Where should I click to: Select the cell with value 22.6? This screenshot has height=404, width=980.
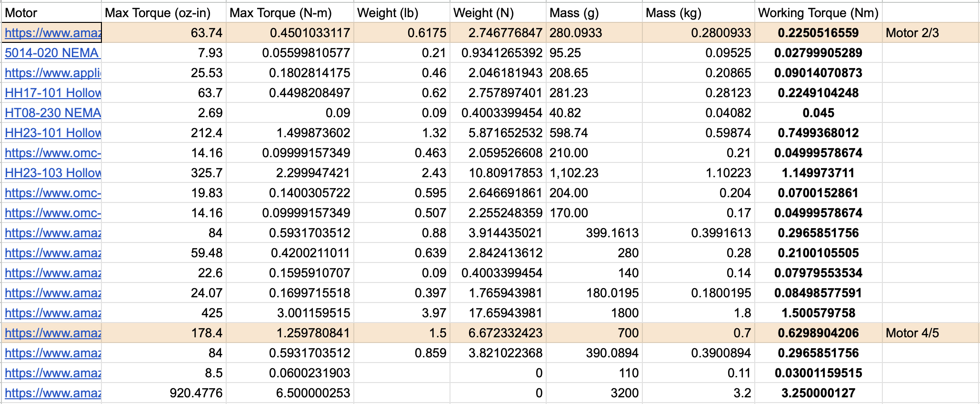[164, 273]
